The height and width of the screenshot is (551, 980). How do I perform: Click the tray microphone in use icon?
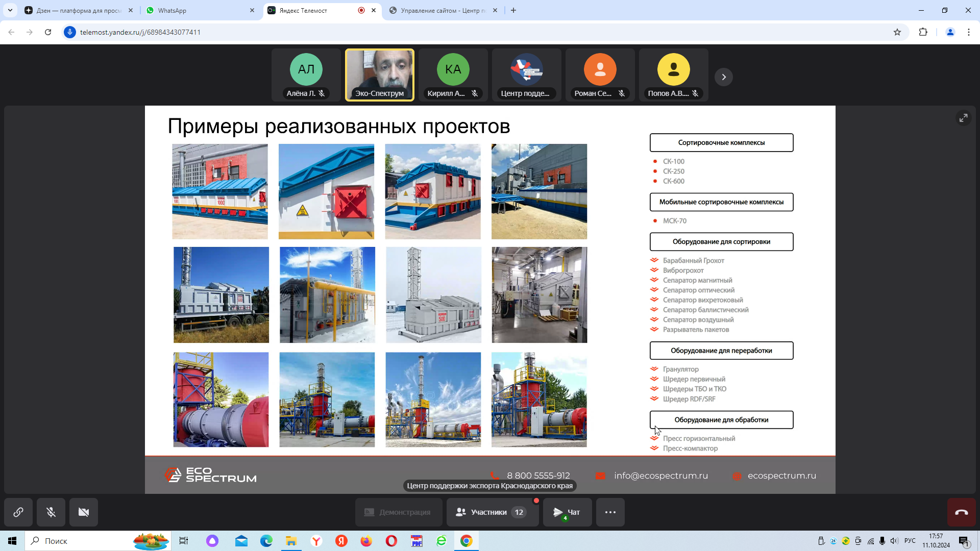(883, 541)
